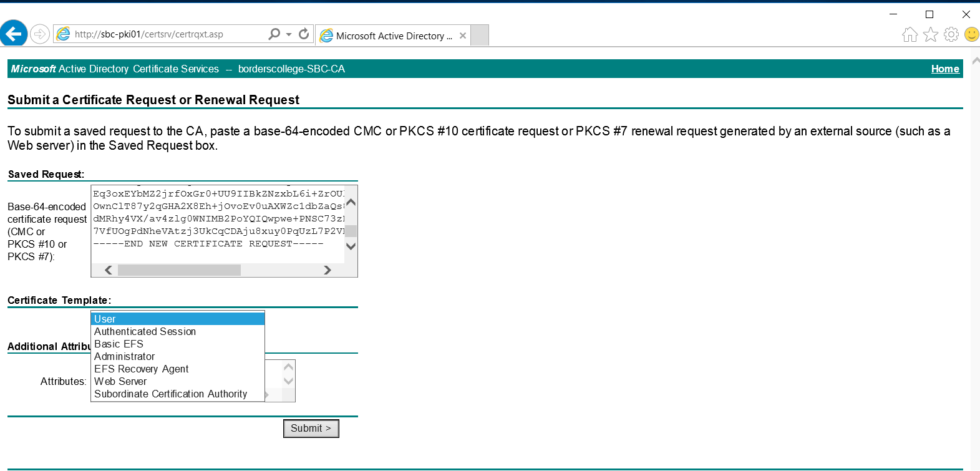980x471 pixels.
Task: Click the Submit a Certificate Request heading
Action: pos(153,100)
